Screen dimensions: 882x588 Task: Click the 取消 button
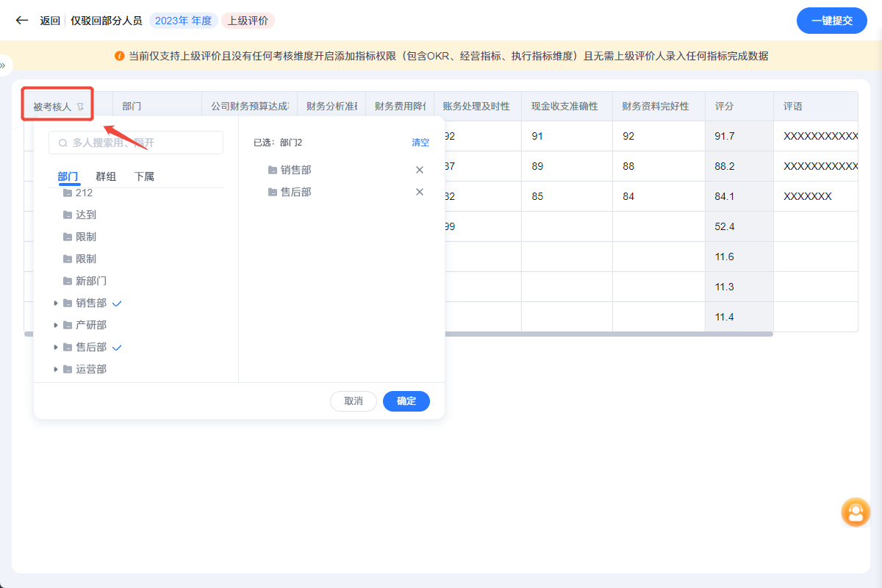click(x=354, y=401)
